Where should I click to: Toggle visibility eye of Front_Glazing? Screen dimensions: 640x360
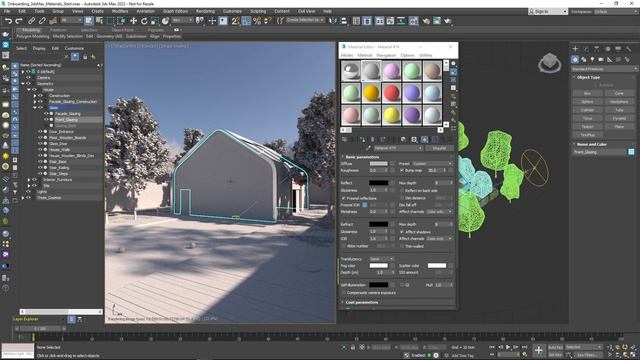click(46, 120)
